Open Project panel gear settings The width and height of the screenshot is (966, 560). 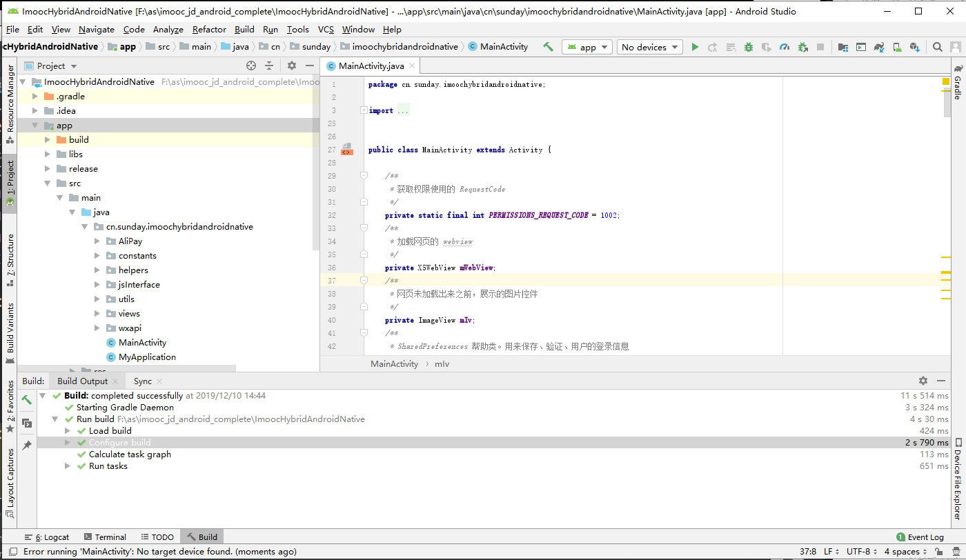(x=292, y=66)
